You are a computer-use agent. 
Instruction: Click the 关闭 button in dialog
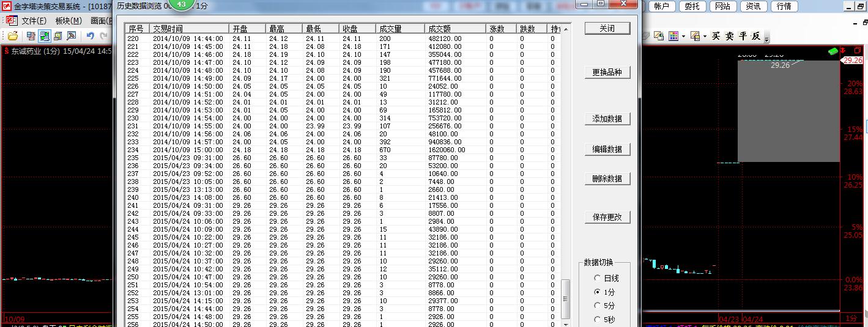607,28
